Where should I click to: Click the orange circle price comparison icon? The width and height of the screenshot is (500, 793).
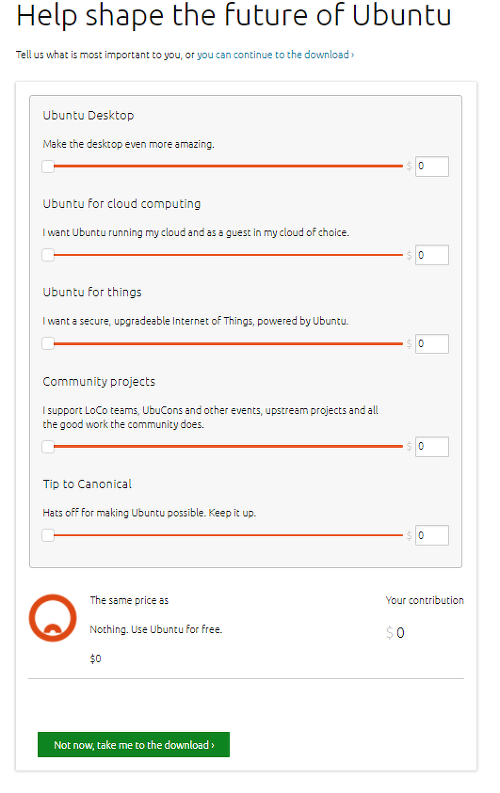tap(53, 618)
